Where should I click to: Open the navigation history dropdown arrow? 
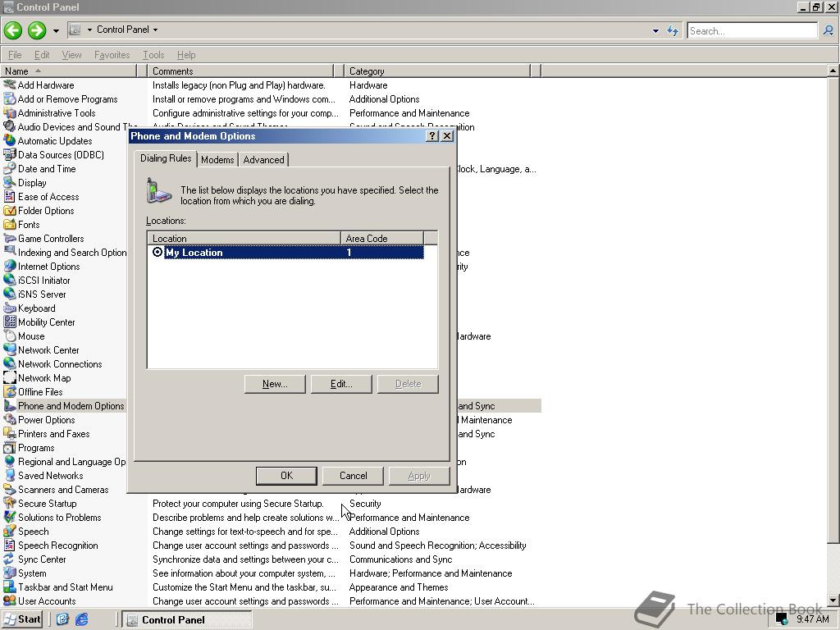coord(56,30)
